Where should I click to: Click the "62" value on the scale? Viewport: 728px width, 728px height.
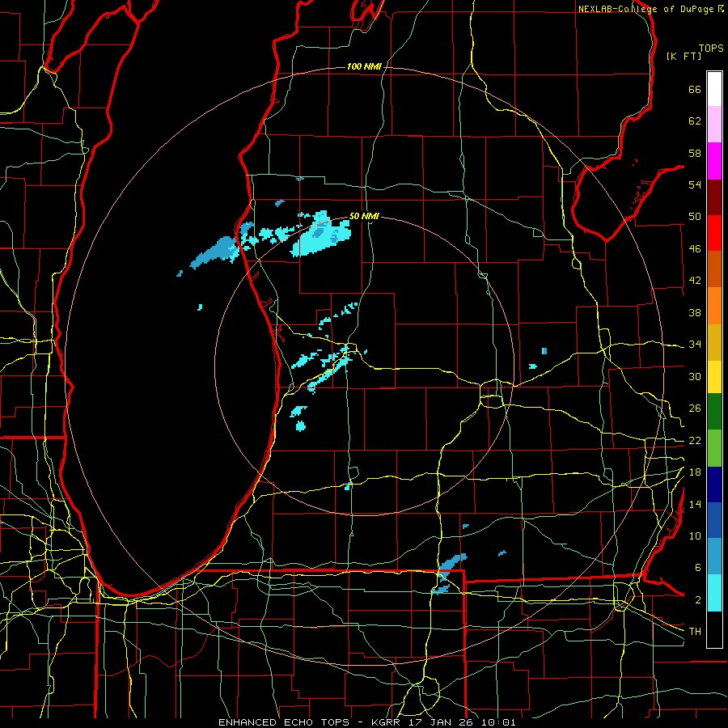[695, 121]
